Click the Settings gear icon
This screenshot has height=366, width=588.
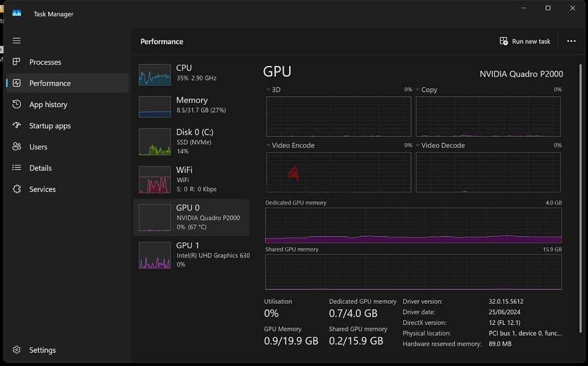point(17,350)
